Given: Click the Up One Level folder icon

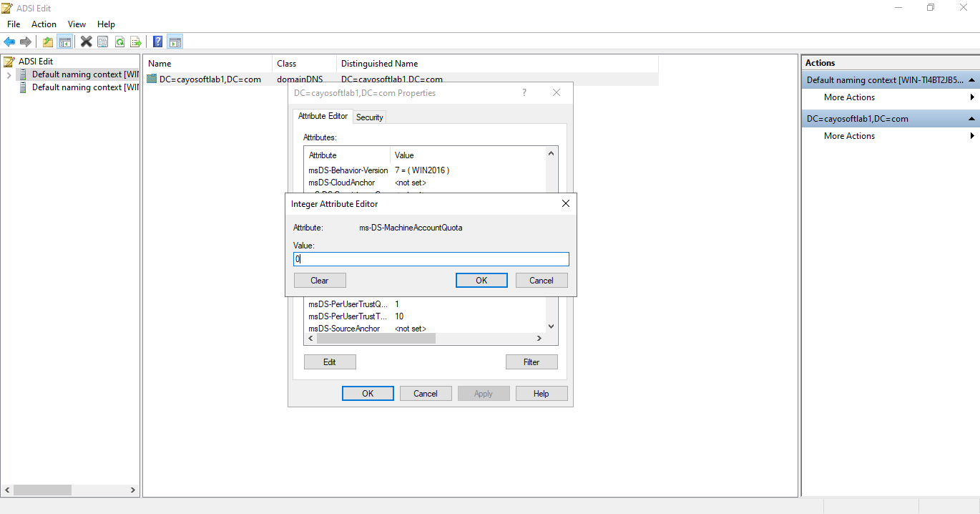Looking at the screenshot, I should [48, 42].
